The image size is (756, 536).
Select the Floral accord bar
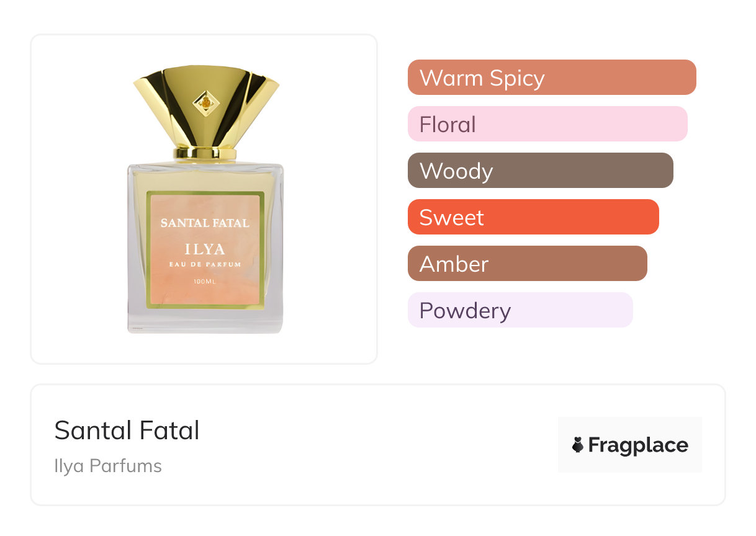click(547, 124)
